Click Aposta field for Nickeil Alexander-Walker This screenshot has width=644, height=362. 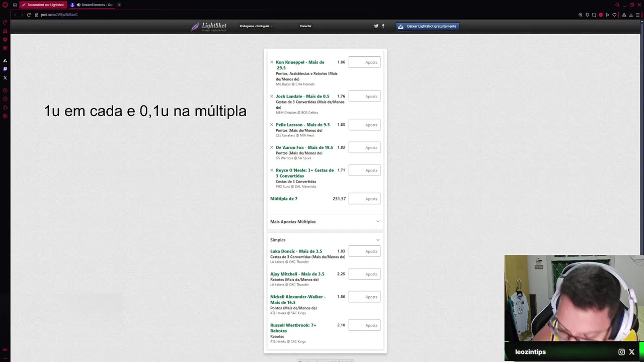(x=364, y=297)
